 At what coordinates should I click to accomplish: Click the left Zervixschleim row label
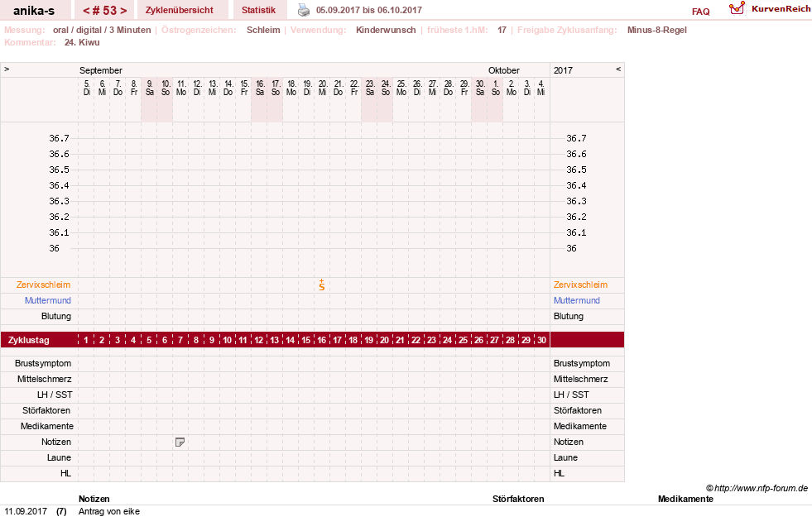(x=44, y=285)
